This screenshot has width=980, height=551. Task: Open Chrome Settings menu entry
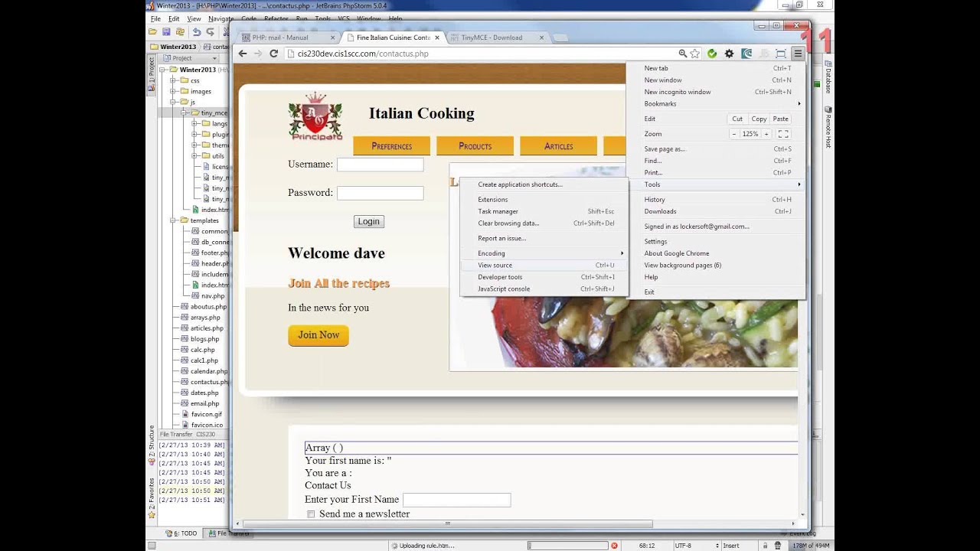pos(716,241)
